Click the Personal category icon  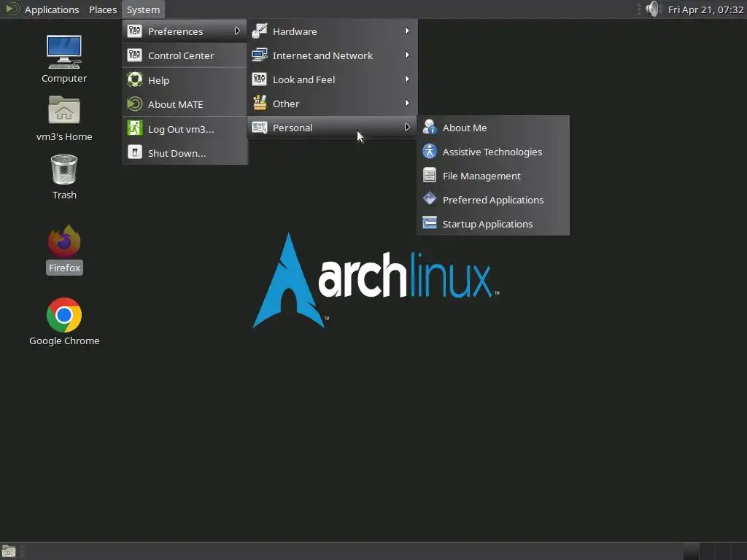[259, 127]
